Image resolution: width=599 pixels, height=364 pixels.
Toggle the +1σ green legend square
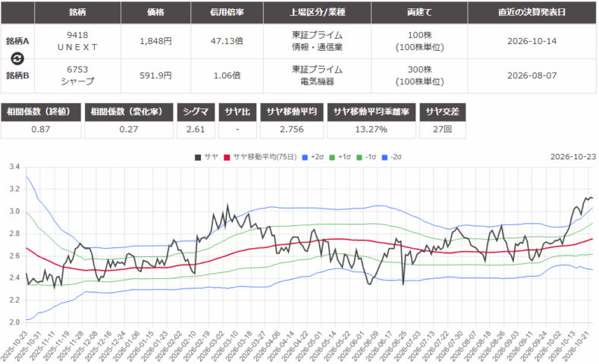pos(332,158)
